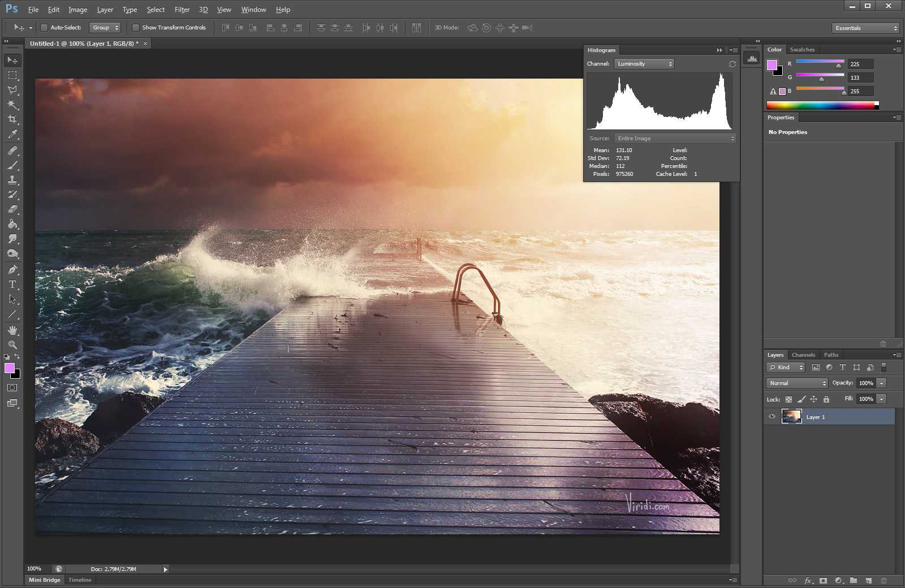
Task: Delete layer using trash icon
Action: [884, 580]
